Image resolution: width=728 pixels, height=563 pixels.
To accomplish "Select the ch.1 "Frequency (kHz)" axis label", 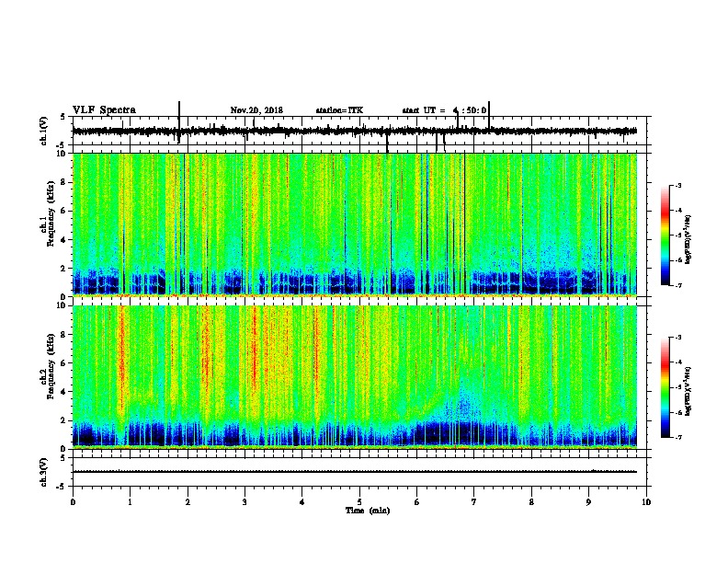I will [x=51, y=213].
